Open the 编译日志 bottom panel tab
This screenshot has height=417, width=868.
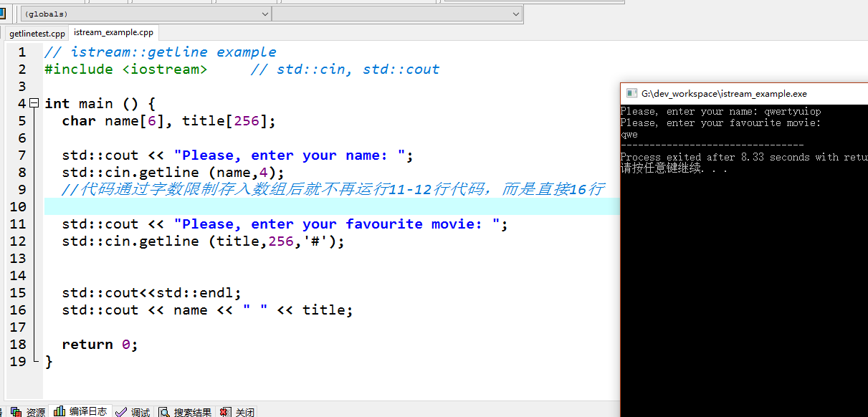point(81,411)
